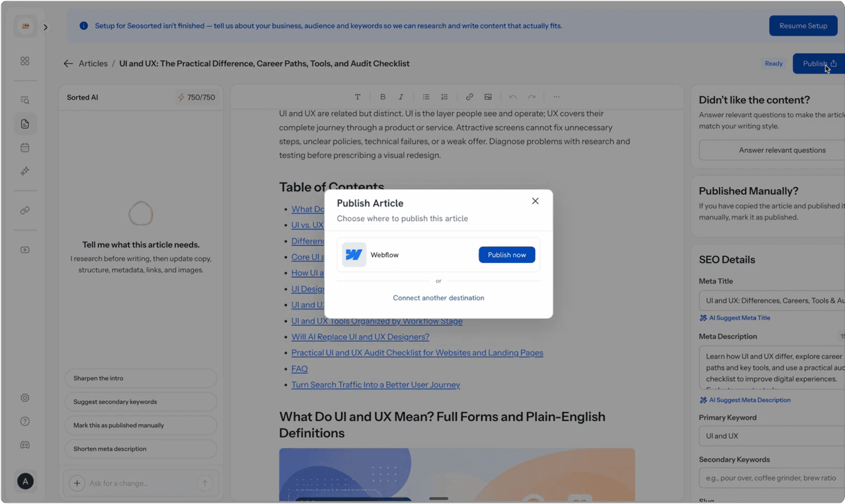This screenshot has height=504, width=845.
Task: Open the text style T icon
Action: pos(357,97)
